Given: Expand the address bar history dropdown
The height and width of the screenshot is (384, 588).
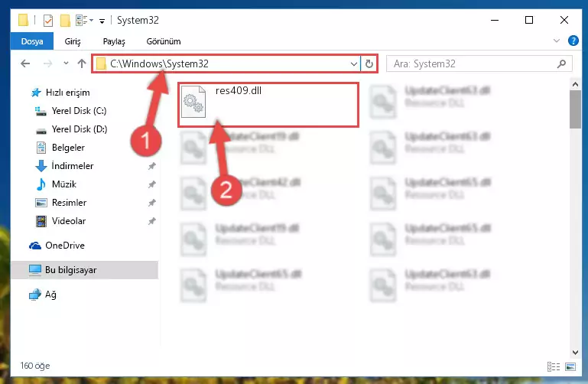Looking at the screenshot, I should (x=353, y=64).
